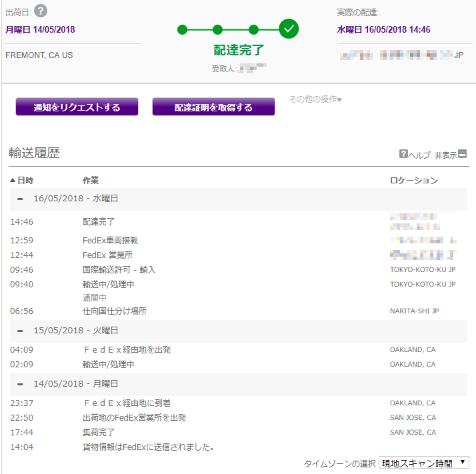The width and height of the screenshot is (476, 474).
Task: Click ship date 月曜日 14/05/2018
Action: point(40,29)
